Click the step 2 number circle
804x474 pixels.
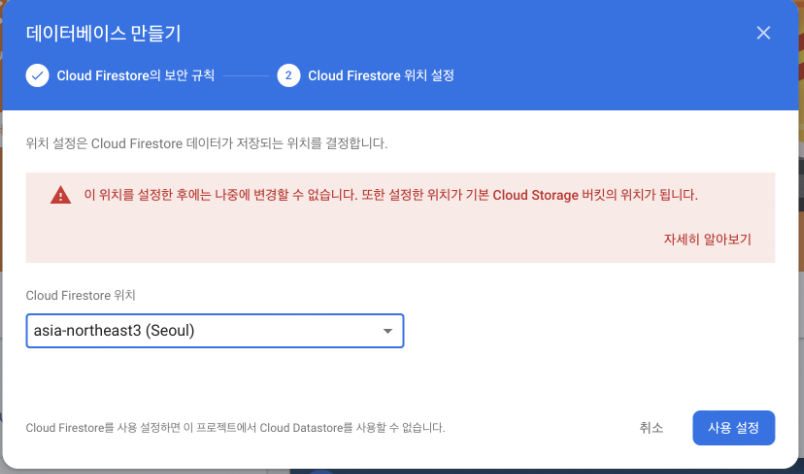click(x=289, y=76)
